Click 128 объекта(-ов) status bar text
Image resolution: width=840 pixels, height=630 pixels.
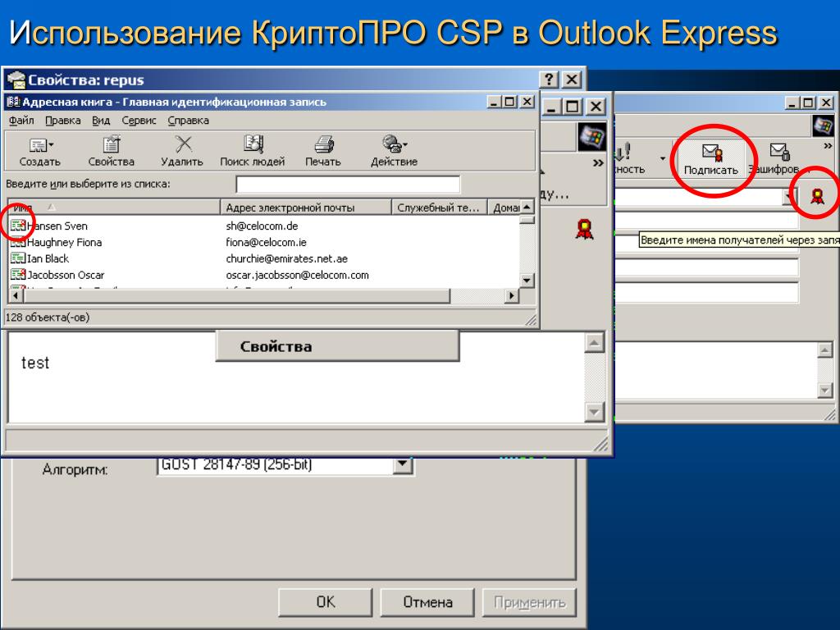47,317
